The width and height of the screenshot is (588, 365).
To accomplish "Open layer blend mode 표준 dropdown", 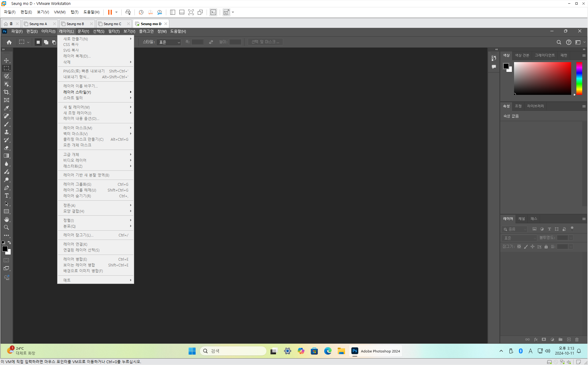I will tap(519, 238).
